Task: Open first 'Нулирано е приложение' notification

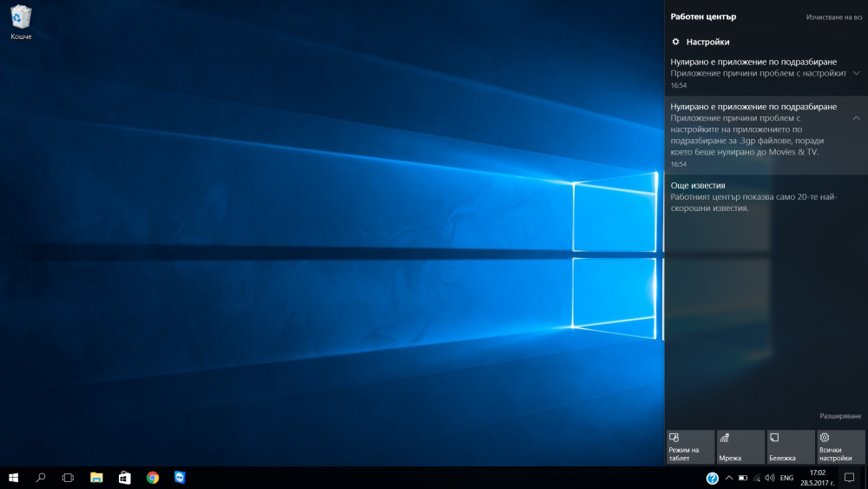Action: [x=766, y=73]
